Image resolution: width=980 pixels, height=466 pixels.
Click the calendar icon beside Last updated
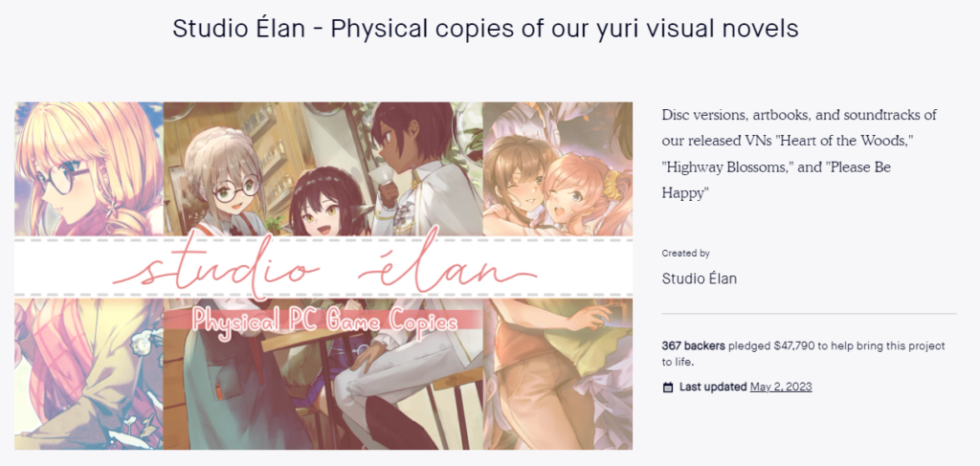667,388
